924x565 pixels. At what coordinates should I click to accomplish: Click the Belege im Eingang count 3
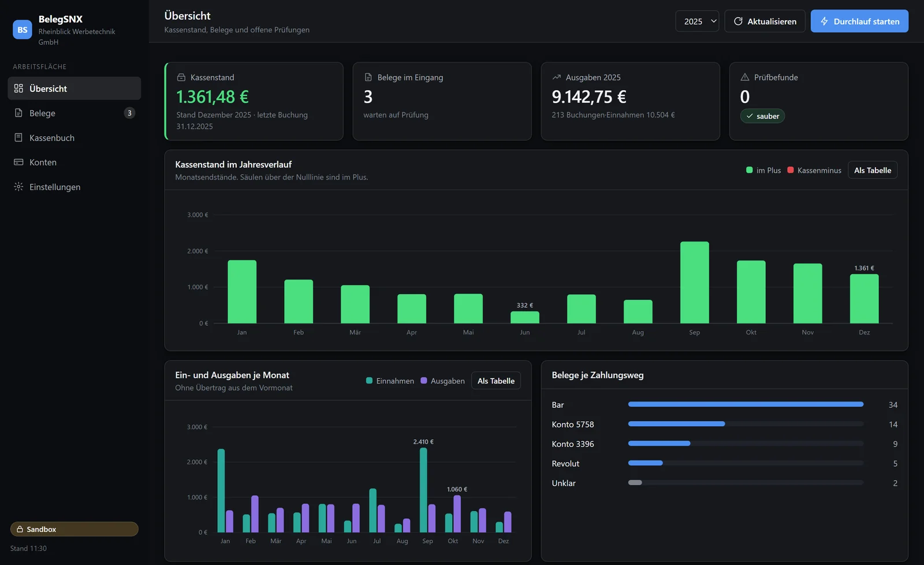pos(368,96)
